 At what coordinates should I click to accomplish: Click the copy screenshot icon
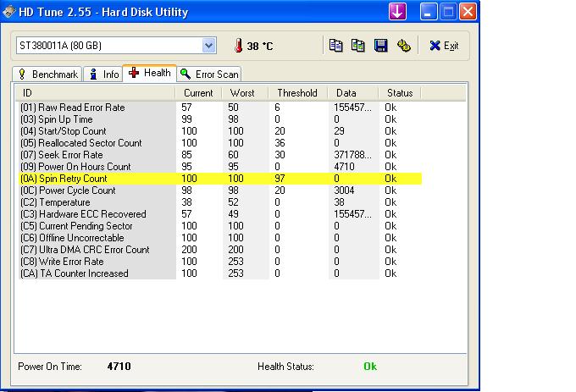[358, 46]
